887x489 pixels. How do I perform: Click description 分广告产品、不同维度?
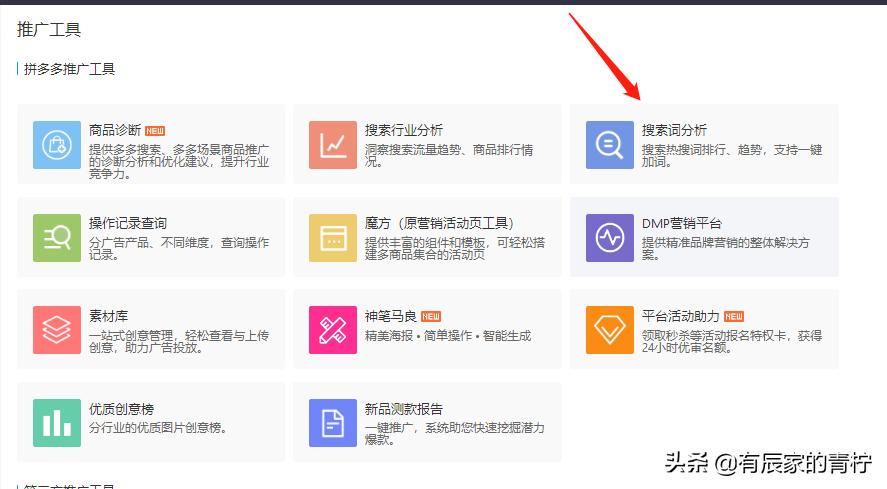[x=179, y=248]
